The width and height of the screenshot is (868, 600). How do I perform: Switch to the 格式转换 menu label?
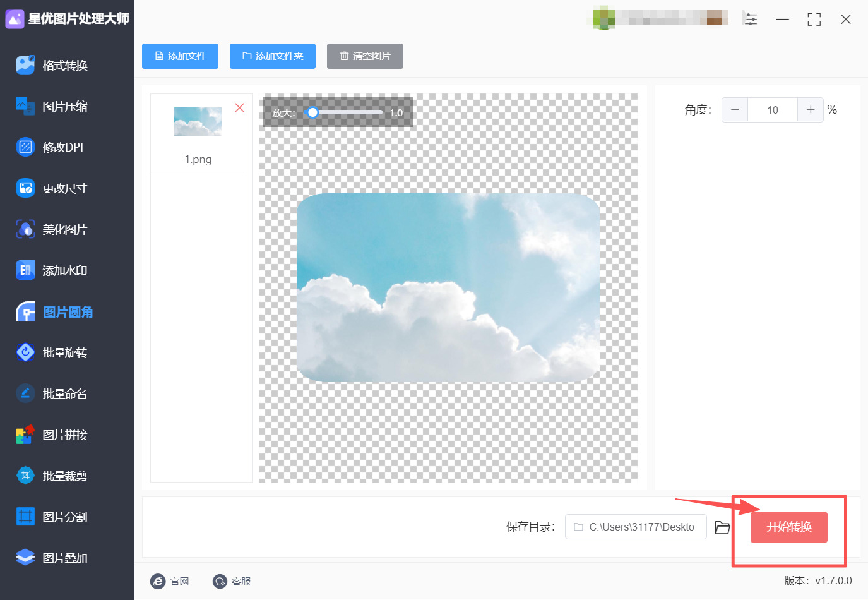(x=65, y=65)
